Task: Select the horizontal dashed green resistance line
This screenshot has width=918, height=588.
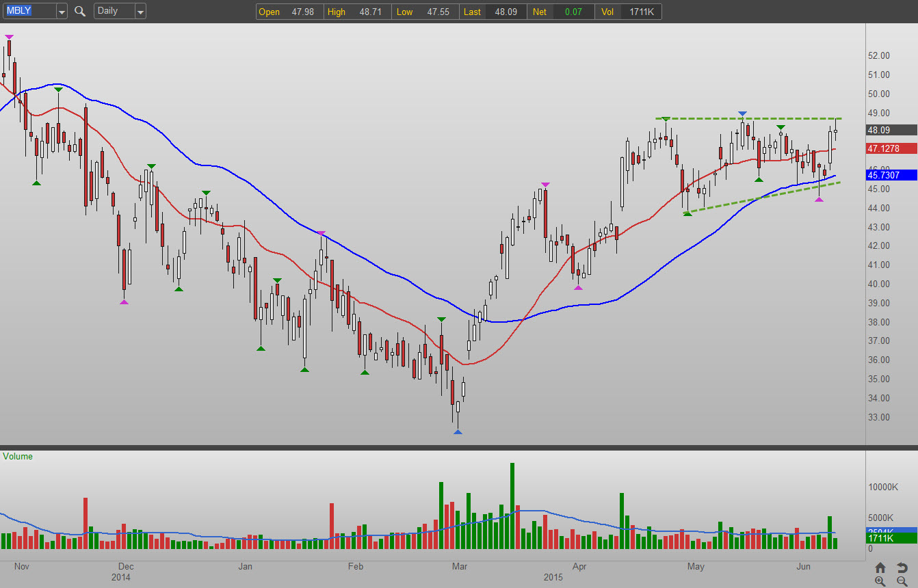Action: [748, 119]
